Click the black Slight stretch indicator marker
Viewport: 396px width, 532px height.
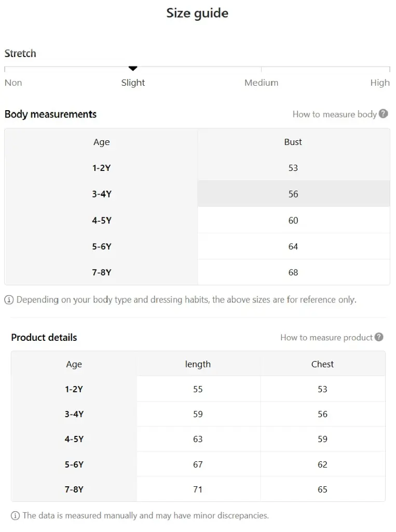pos(133,69)
